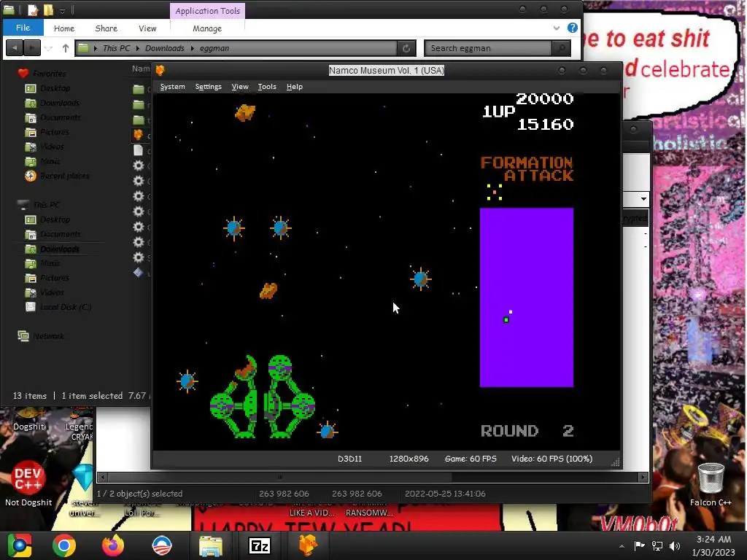
Task: Open the emulator's View menu
Action: (x=240, y=87)
